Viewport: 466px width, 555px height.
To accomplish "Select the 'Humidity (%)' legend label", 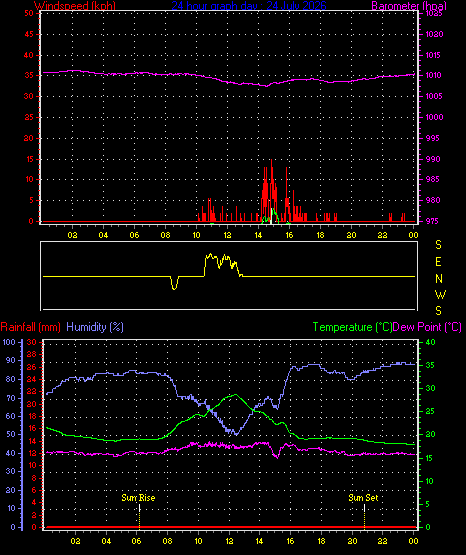I will (x=95, y=327).
